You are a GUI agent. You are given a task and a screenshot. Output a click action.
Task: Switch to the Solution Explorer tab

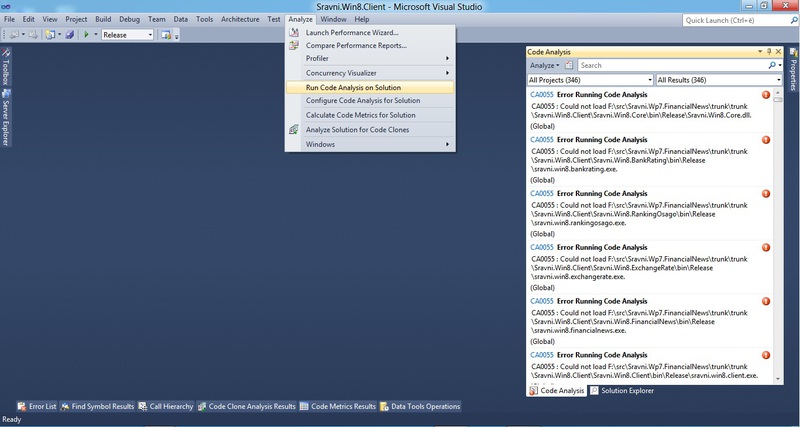coord(622,391)
